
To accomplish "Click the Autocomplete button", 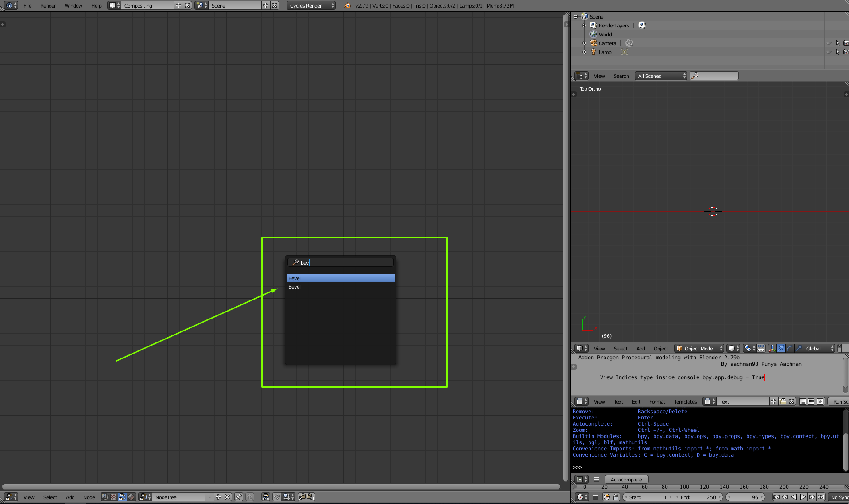I will (626, 480).
